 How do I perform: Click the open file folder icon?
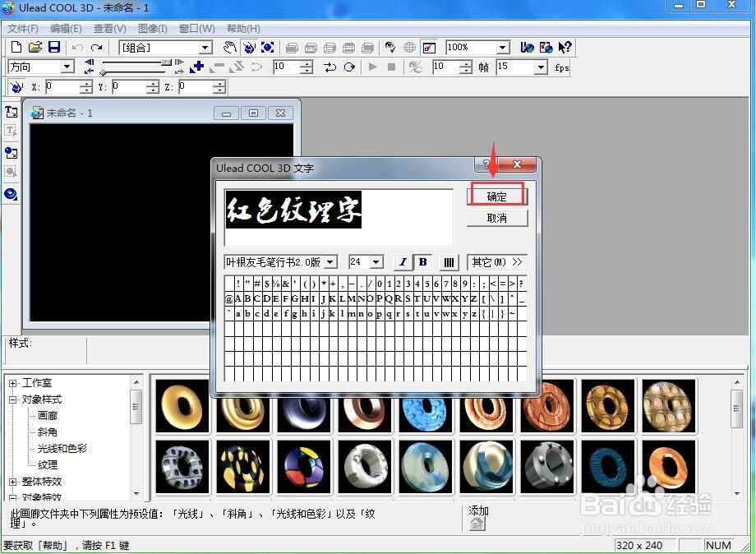(x=35, y=47)
